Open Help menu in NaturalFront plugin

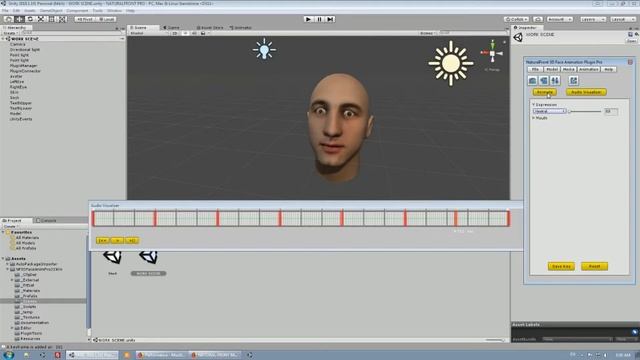[x=609, y=69]
